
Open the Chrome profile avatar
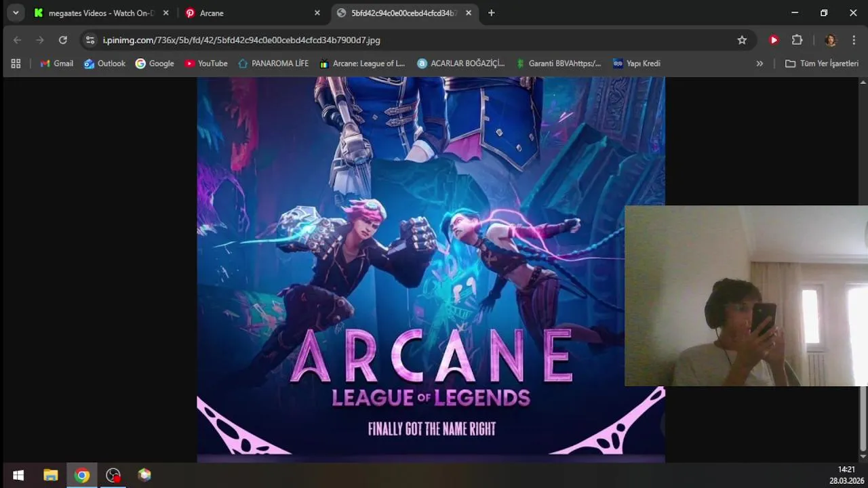click(x=830, y=40)
